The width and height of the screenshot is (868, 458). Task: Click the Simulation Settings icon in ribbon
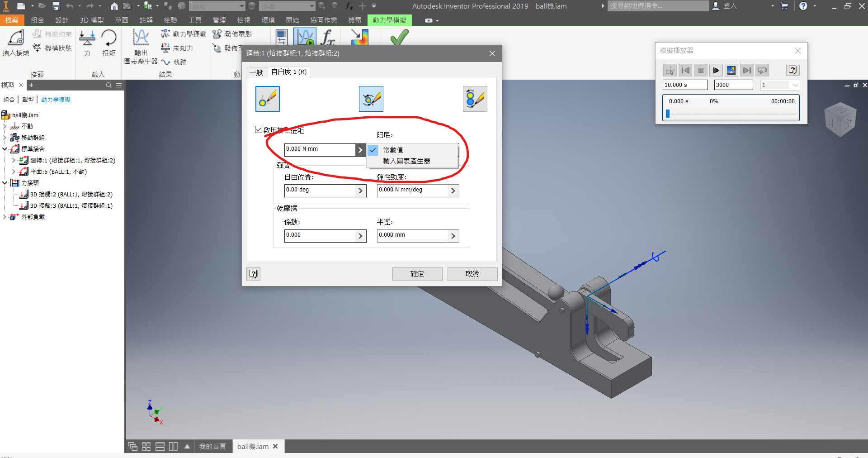[282, 36]
